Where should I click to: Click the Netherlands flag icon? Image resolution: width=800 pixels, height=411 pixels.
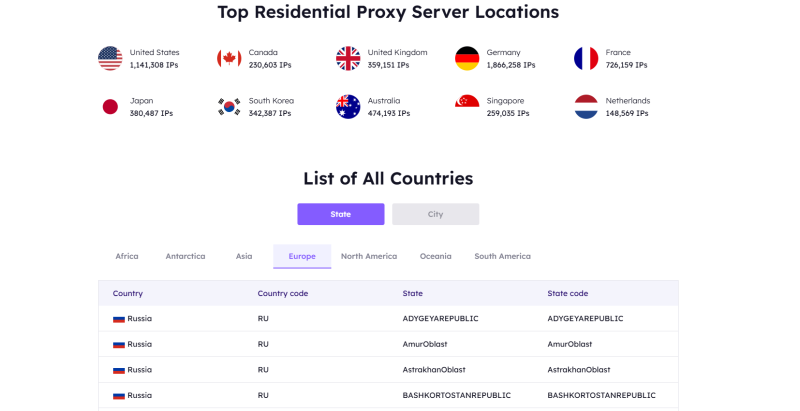point(586,107)
